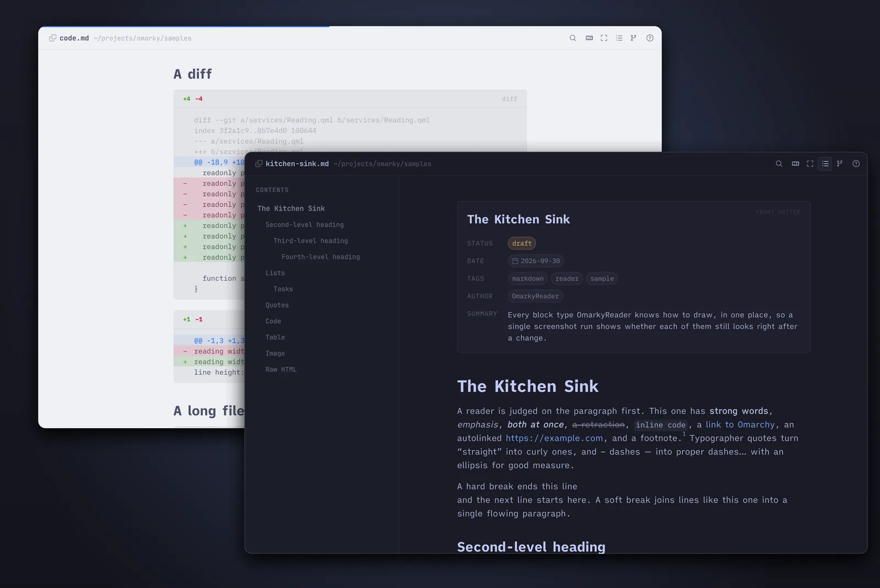Open help in the code.md window
Viewport: 880px width, 588px height.
pos(650,38)
